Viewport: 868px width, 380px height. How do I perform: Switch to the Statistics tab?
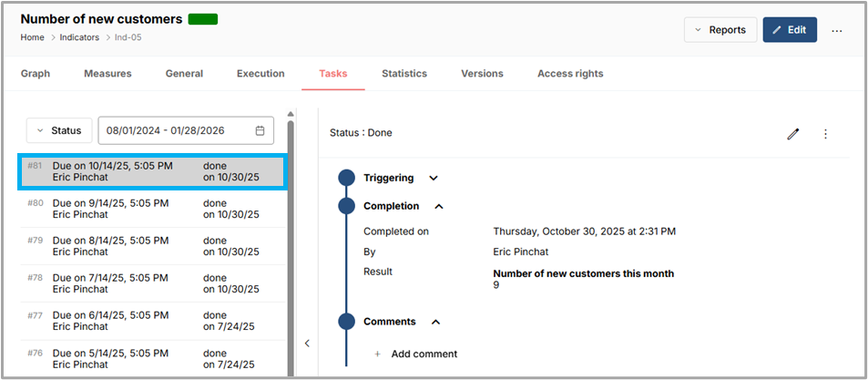pos(404,74)
